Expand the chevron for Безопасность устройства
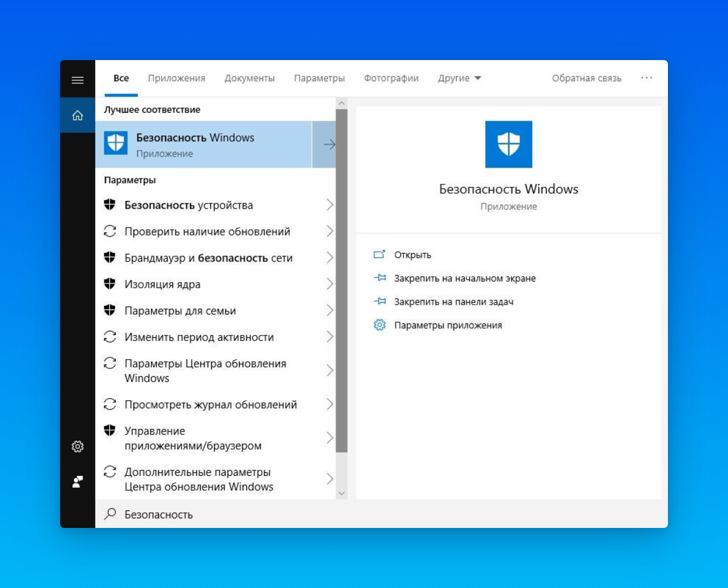 tap(329, 205)
